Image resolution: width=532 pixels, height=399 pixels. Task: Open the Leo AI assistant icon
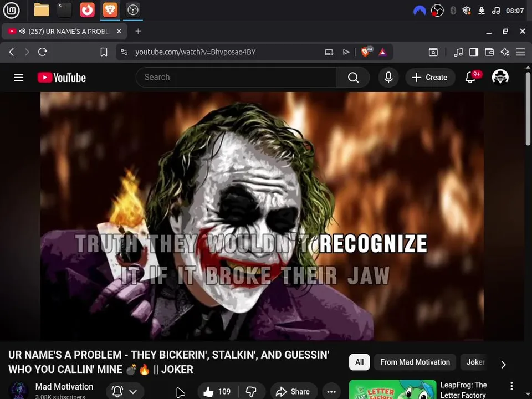tap(505, 52)
